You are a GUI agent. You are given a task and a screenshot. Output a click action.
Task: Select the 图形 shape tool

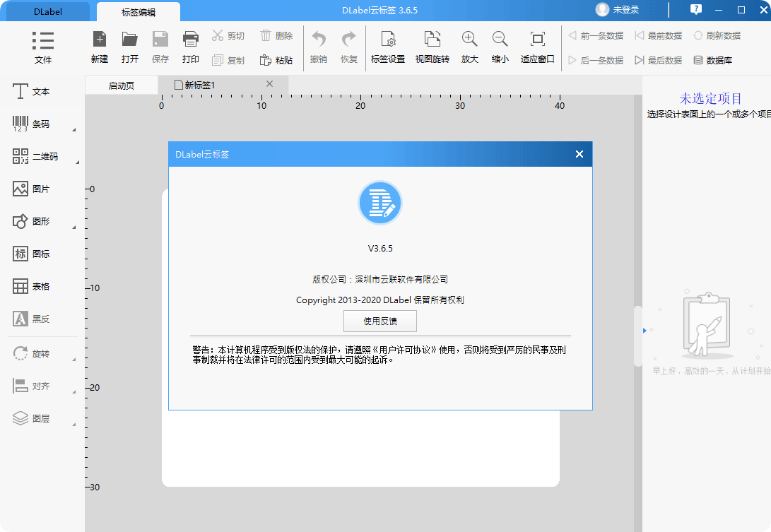pos(31,221)
